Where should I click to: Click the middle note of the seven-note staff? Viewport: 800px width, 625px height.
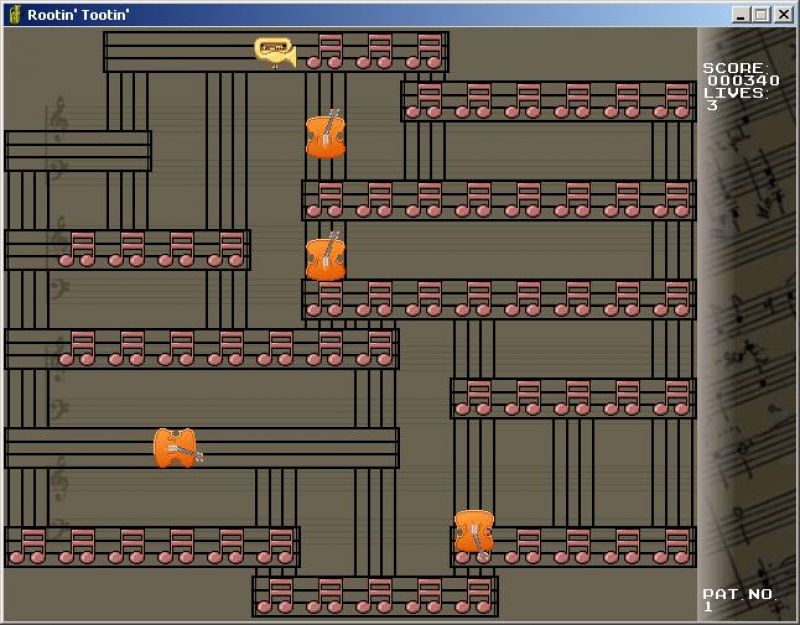(226, 348)
